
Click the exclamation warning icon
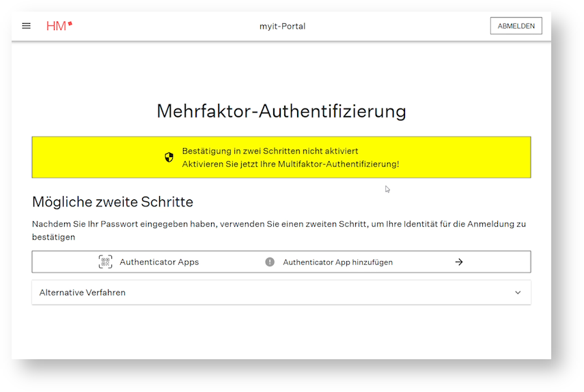point(270,262)
